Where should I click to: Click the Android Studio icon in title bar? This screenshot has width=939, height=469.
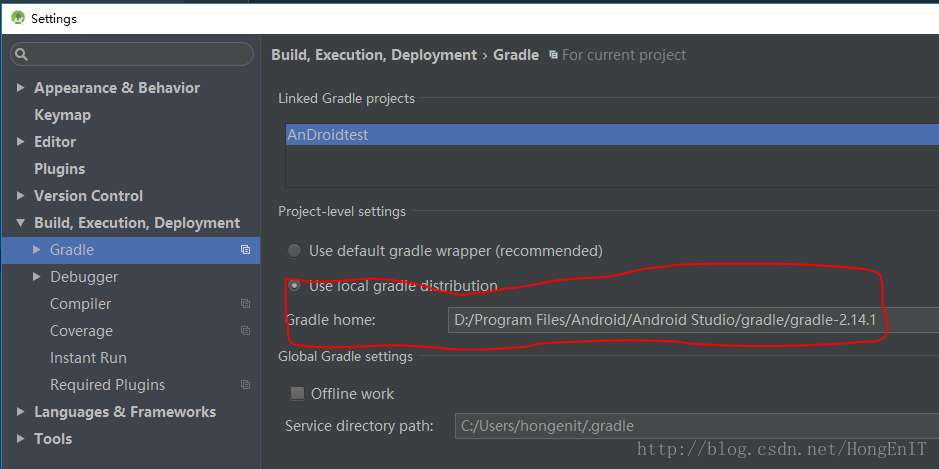17,18
